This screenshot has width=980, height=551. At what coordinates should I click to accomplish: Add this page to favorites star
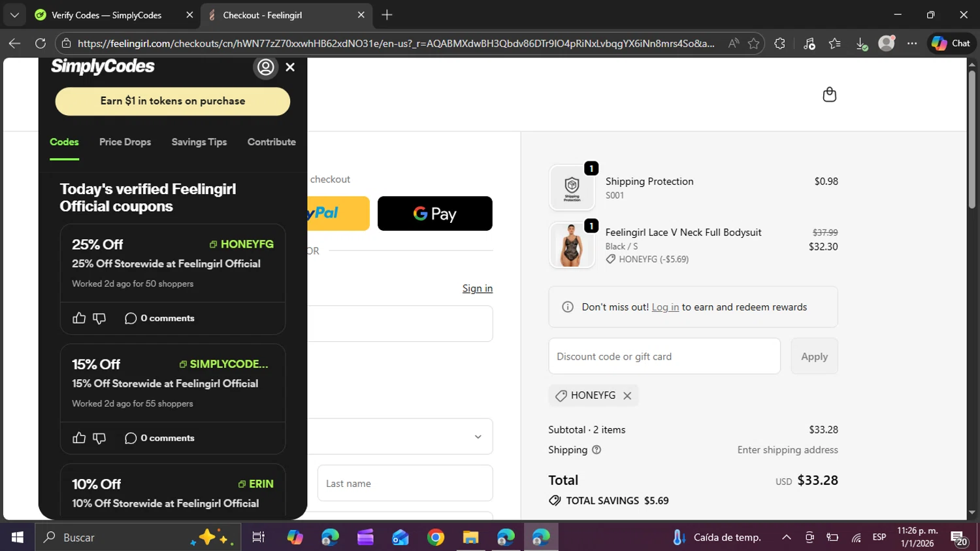point(753,43)
